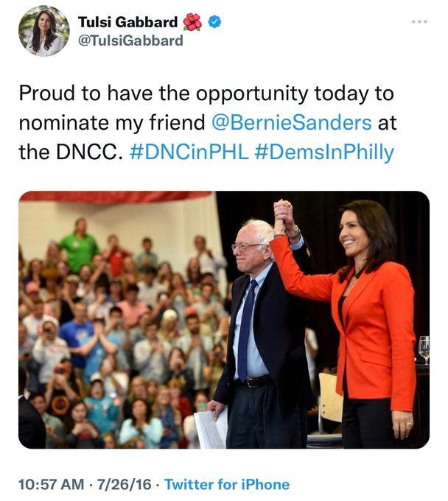Open the circular profile avatar photo
The image size is (448, 501).
pos(44,31)
